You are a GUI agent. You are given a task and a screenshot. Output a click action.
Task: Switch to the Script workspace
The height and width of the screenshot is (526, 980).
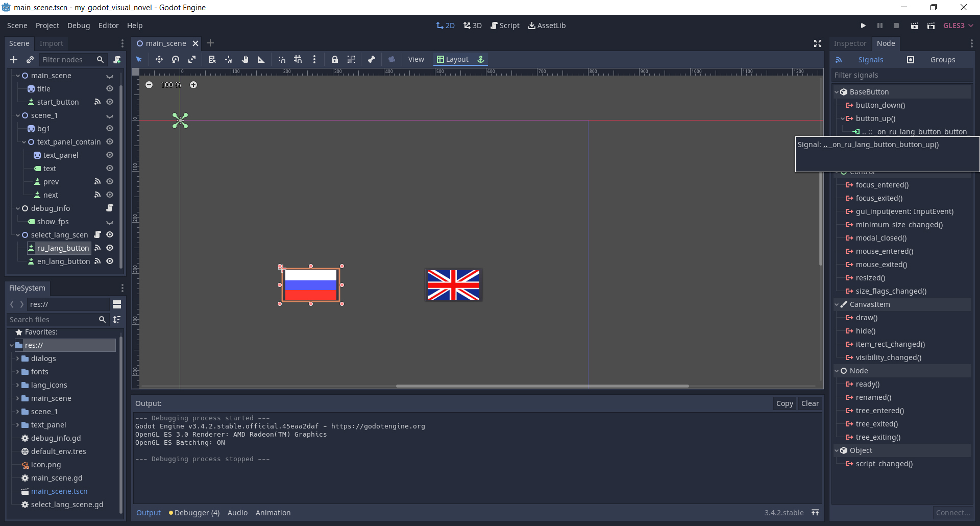[505, 26]
